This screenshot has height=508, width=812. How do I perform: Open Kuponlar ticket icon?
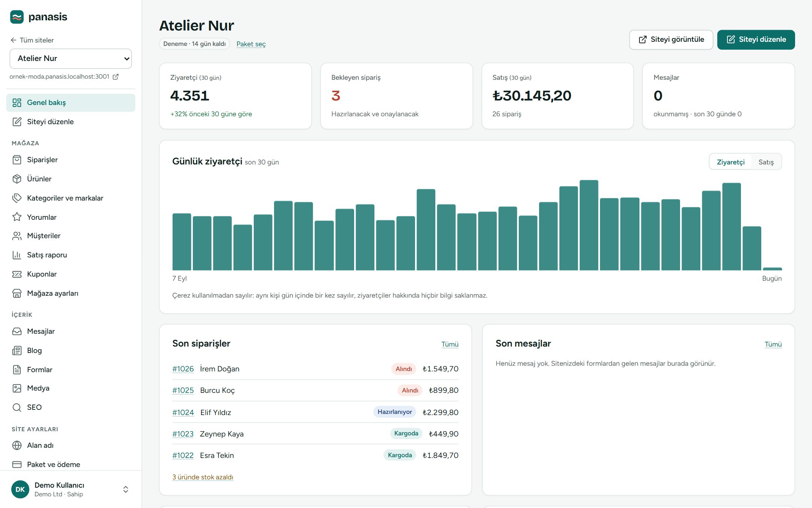pyautogui.click(x=17, y=274)
